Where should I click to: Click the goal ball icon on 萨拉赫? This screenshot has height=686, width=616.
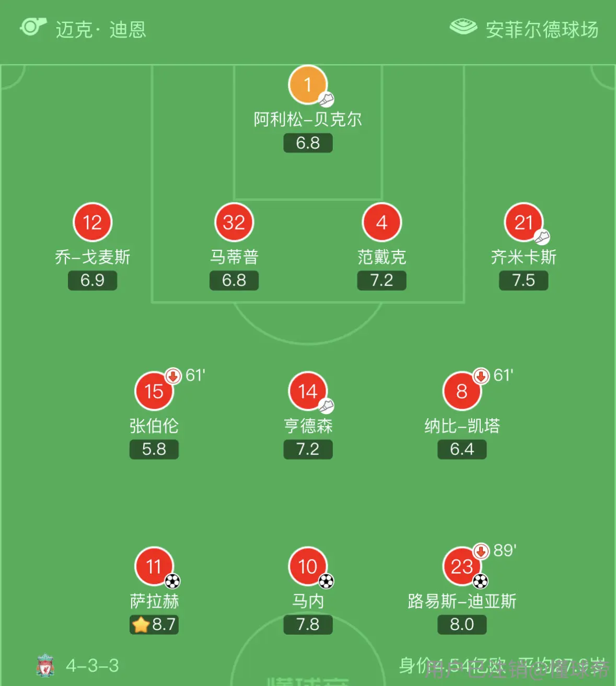(x=172, y=581)
